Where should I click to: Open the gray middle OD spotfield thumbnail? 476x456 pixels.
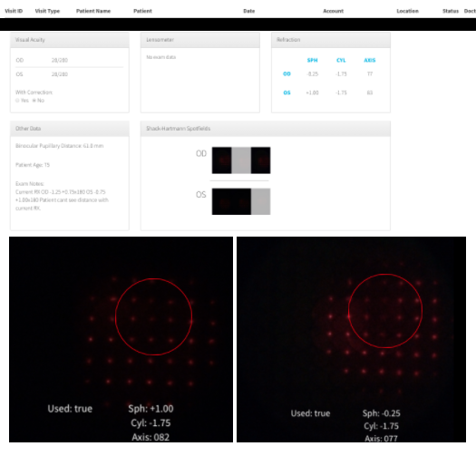[x=241, y=160]
